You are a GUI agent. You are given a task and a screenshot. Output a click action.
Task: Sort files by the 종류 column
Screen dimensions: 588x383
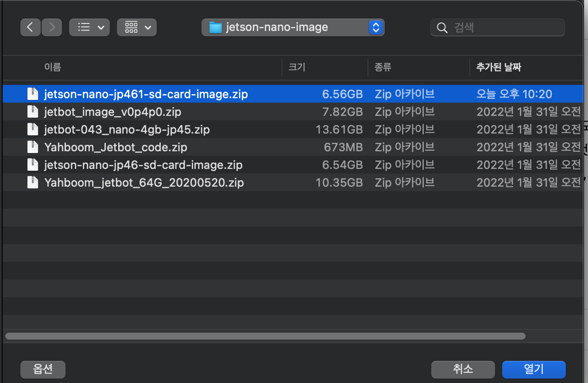click(383, 67)
